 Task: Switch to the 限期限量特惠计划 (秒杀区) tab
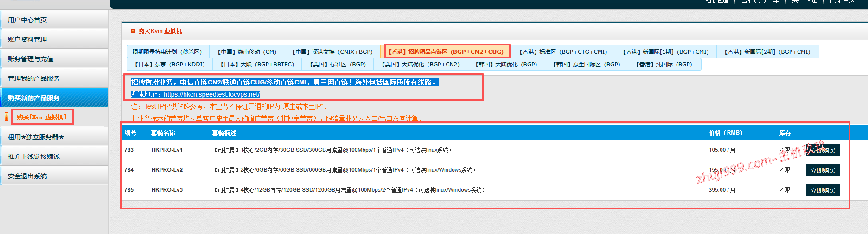pos(167,52)
